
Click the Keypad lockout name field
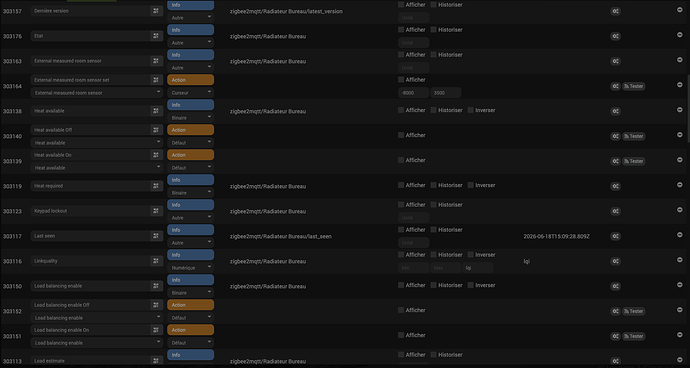tap(91, 211)
